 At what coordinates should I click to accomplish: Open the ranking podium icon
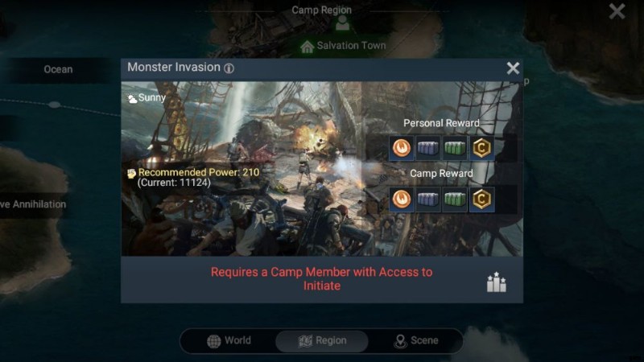[496, 282]
